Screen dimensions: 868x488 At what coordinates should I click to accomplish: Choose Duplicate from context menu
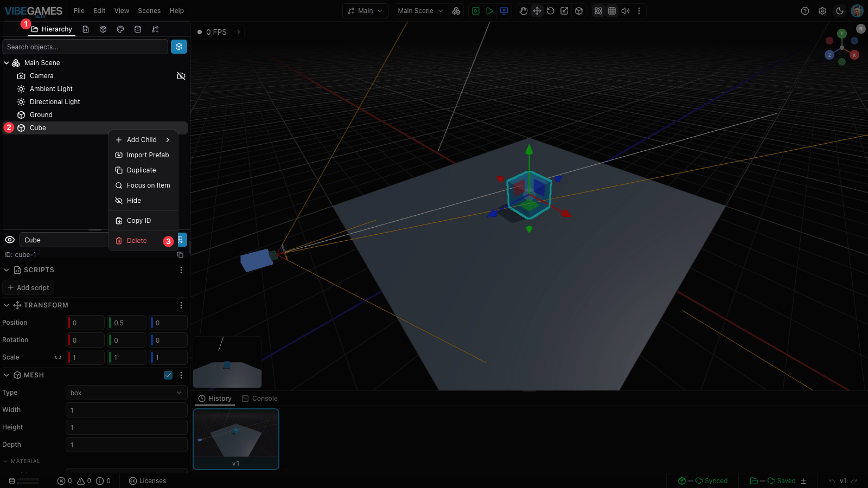pyautogui.click(x=143, y=170)
